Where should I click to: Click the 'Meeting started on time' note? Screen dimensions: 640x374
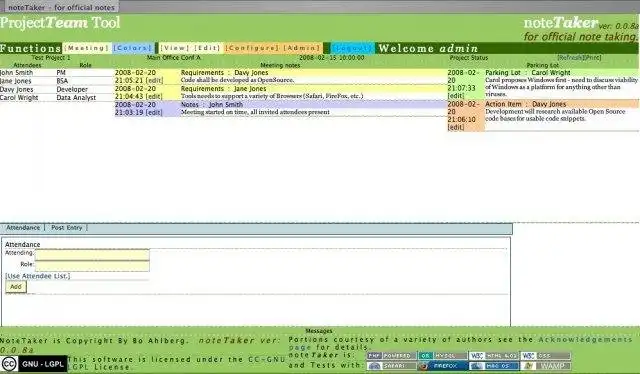[255, 112]
